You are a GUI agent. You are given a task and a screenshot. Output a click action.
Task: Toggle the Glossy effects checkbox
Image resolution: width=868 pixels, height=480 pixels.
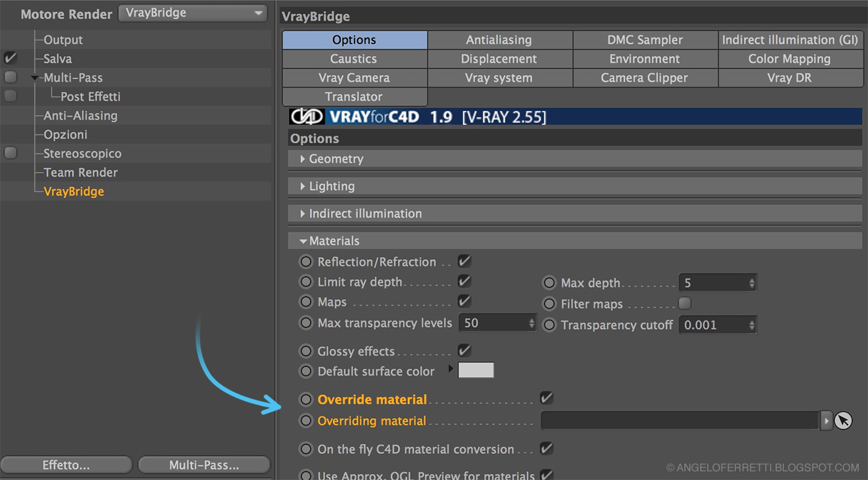(x=464, y=350)
